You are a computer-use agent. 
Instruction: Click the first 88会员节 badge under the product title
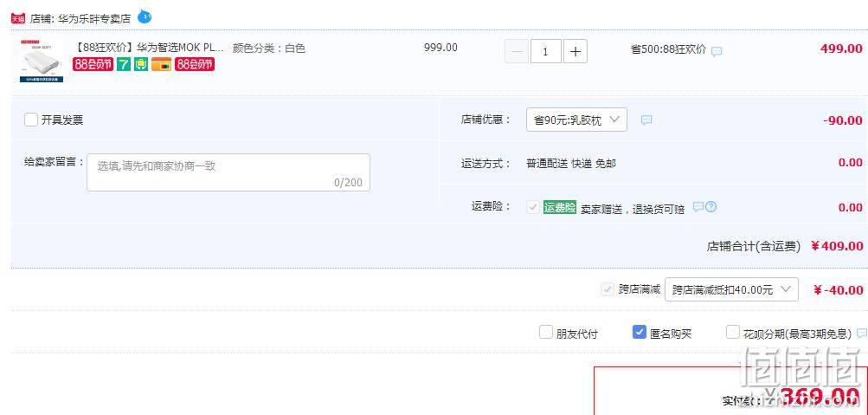[93, 64]
